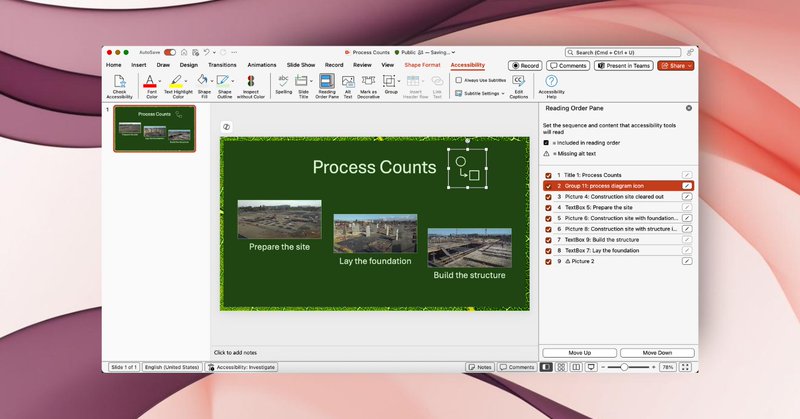
Task: Click Move Down in Reading Order Pane
Action: click(x=657, y=353)
